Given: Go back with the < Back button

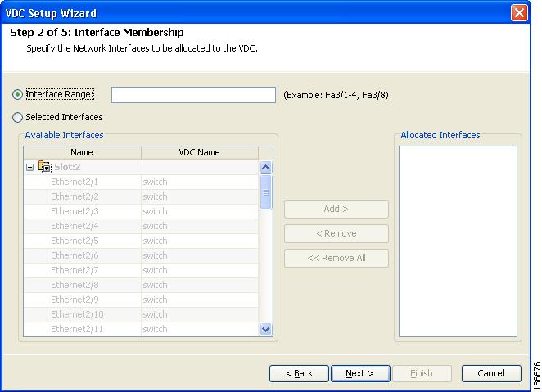Looking at the screenshot, I should tap(299, 373).
